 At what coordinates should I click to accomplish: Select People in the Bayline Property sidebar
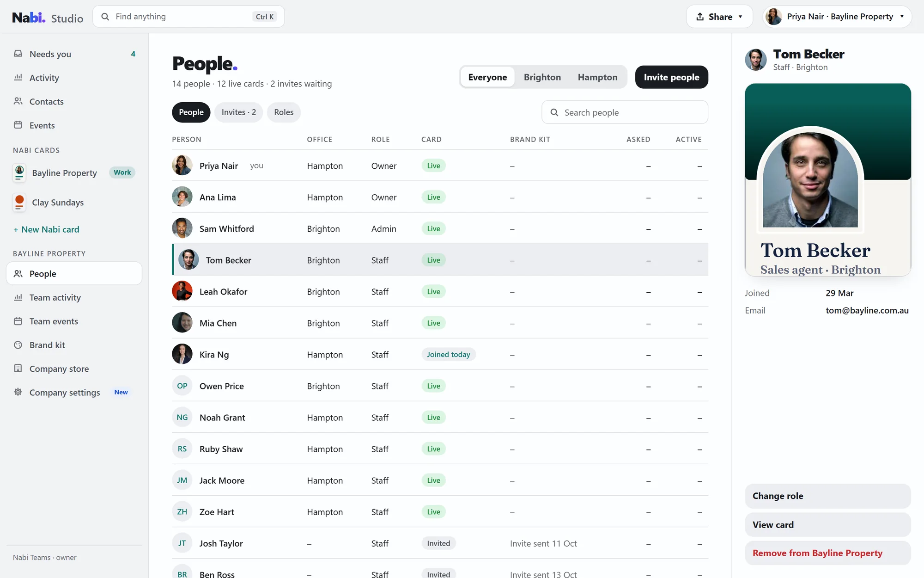(74, 273)
